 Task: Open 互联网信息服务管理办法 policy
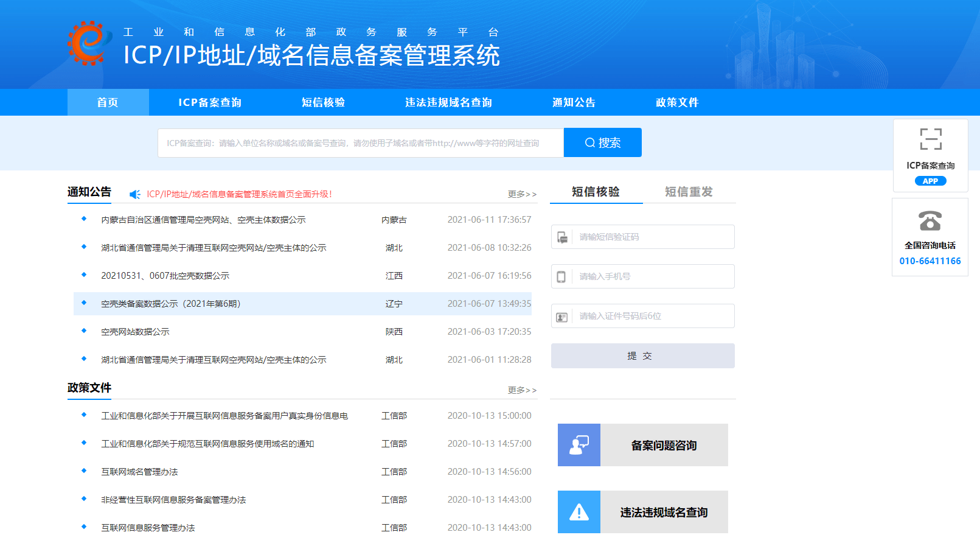pos(148,528)
